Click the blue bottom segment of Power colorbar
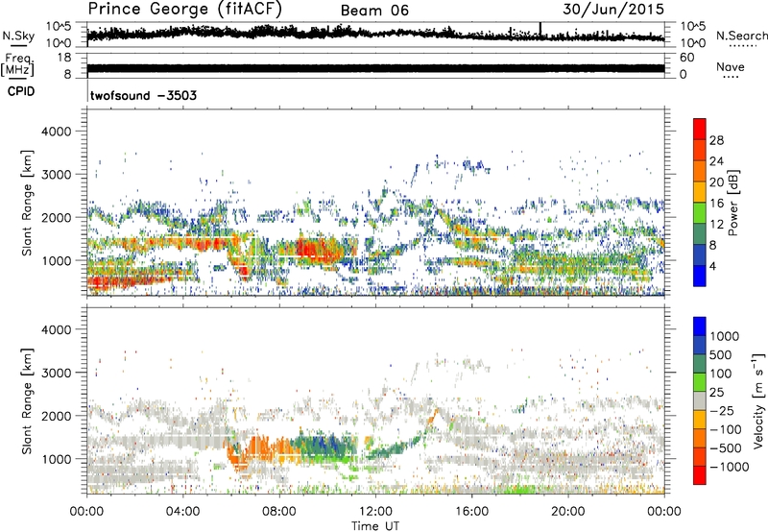 point(700,276)
